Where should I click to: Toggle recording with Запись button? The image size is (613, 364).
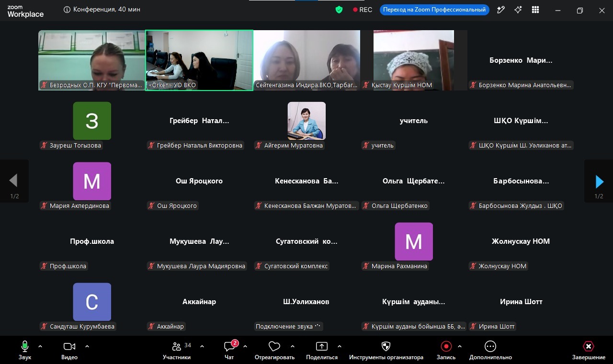pos(446,350)
